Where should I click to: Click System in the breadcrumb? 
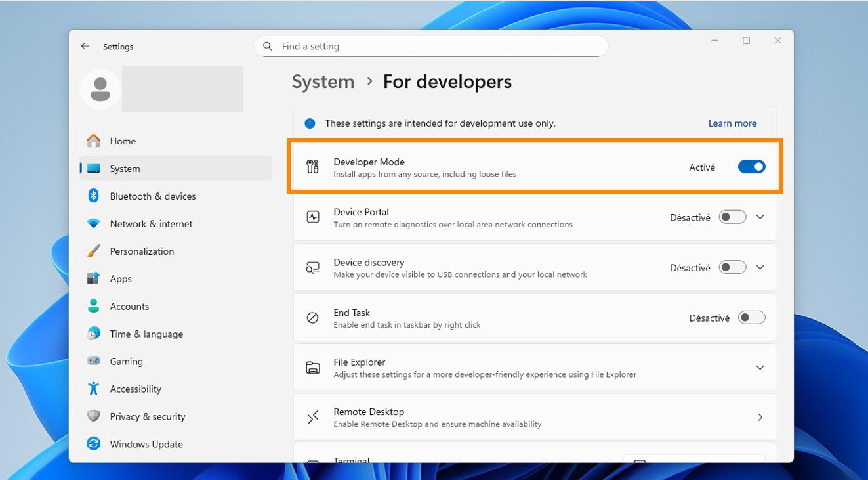point(323,81)
